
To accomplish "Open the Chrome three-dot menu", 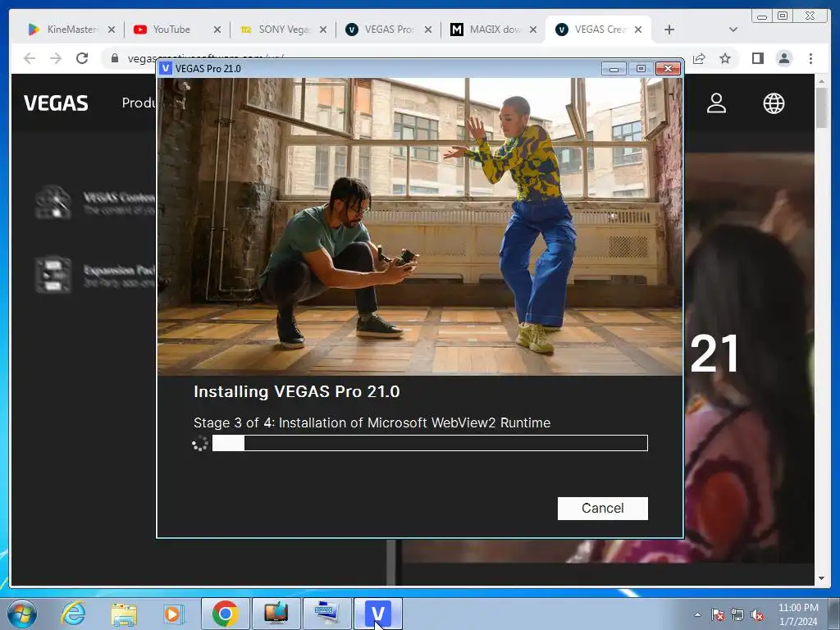I will click(x=810, y=58).
